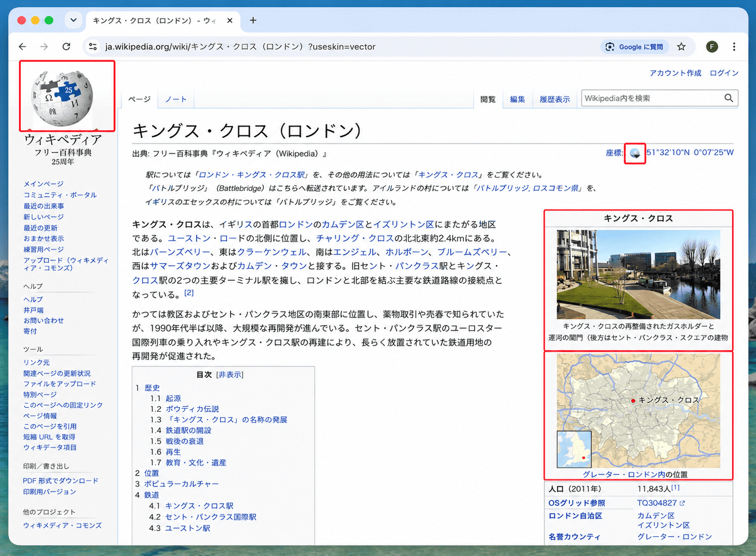This screenshot has height=556, width=756.
Task: Click グレーター・ロンドン内 map caption link
Action: 624,474
